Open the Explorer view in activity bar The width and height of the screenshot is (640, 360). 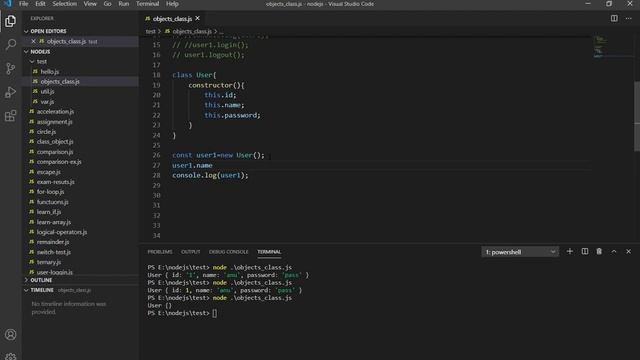tap(11, 21)
